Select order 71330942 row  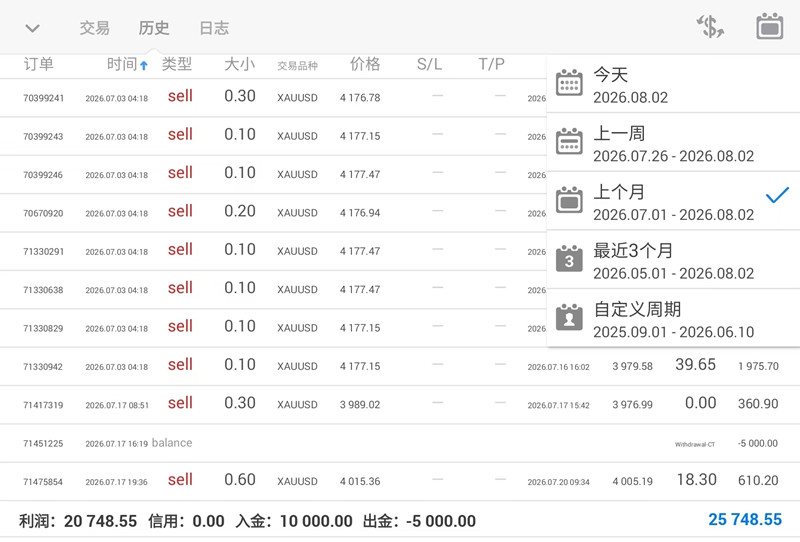point(400,366)
